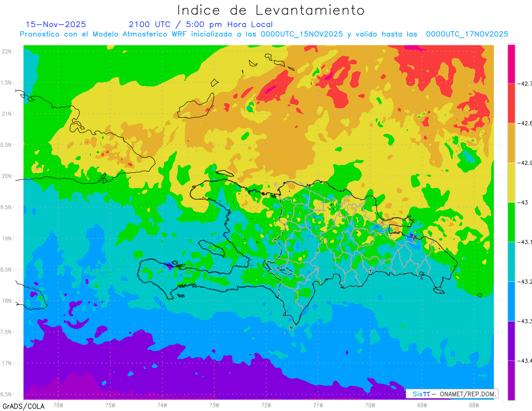The height and width of the screenshot is (411, 532).
Task: Pick the orange legend swatch below -42.8
Action: tap(511, 143)
